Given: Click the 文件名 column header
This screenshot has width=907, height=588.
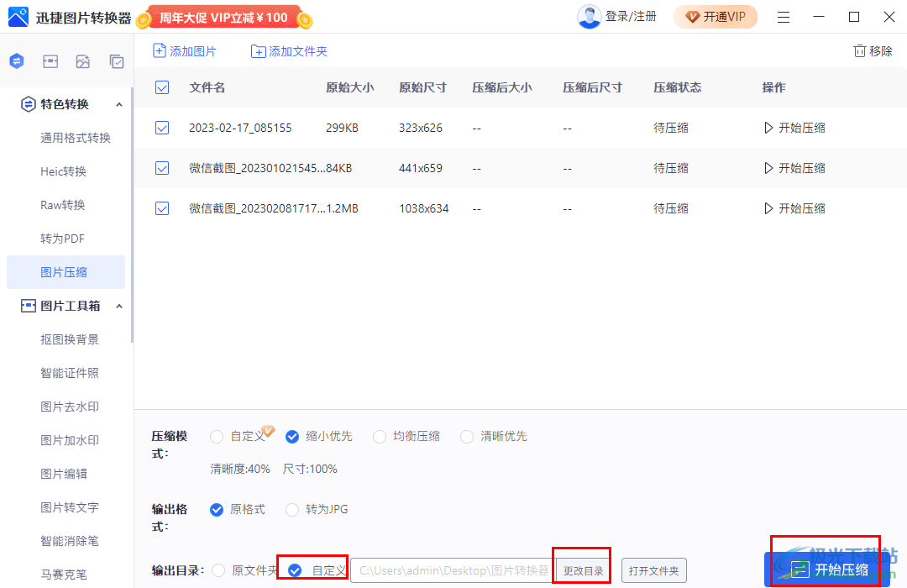Looking at the screenshot, I should point(207,87).
